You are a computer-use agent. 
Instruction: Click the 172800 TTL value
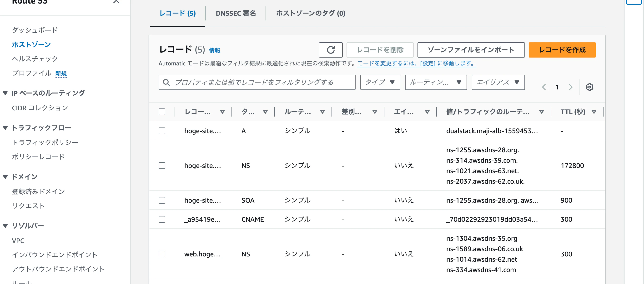point(572,165)
